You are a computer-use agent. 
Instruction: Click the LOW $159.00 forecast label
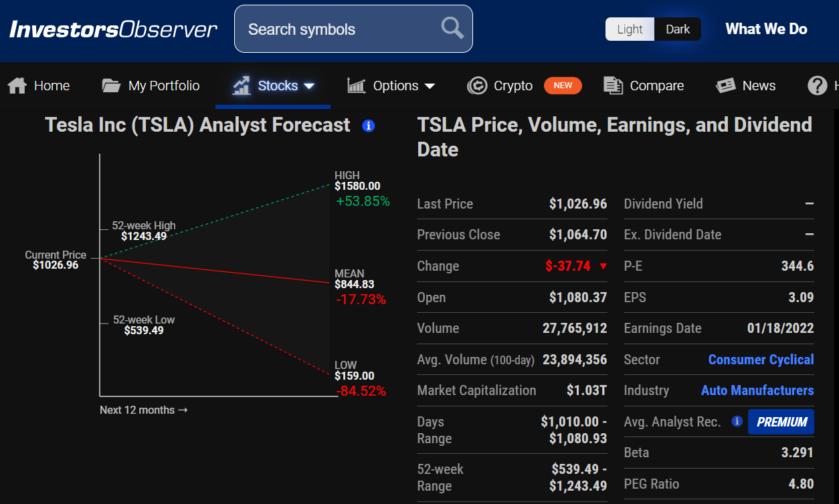[355, 371]
